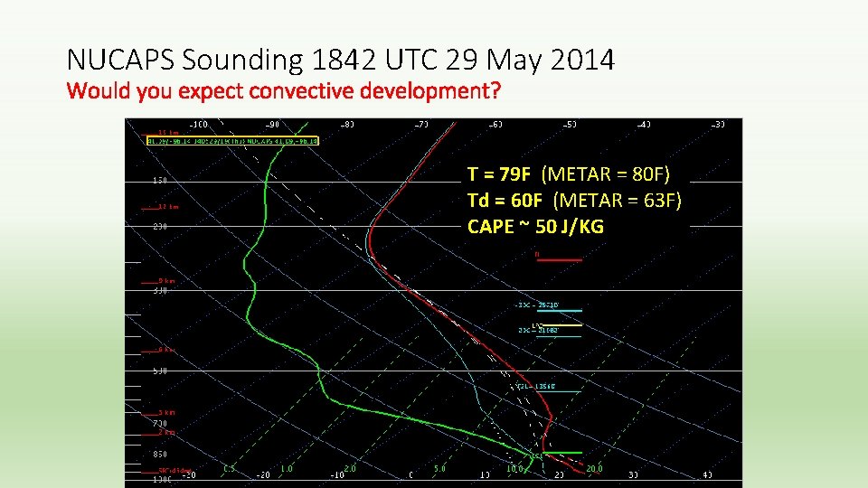Click the 500 pressure level label
This screenshot has height=488, width=868.
159,371
